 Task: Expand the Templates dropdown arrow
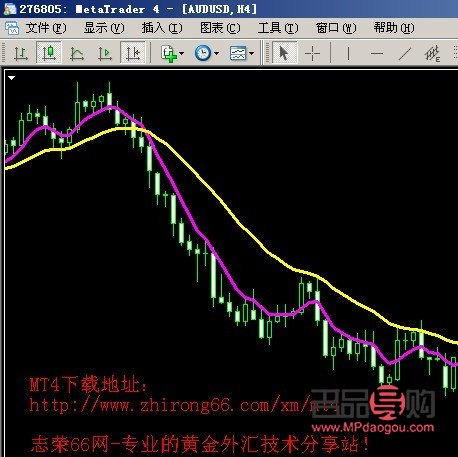252,53
